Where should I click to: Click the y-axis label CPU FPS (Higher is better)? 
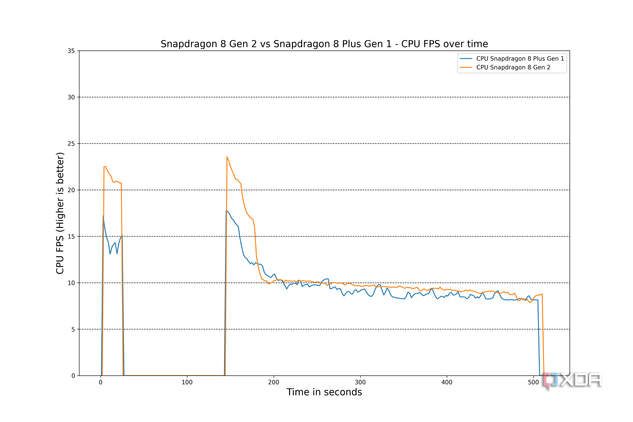click(x=60, y=213)
